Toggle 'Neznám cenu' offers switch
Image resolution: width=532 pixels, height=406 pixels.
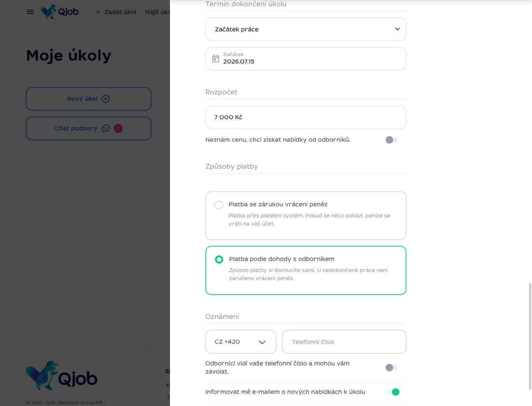(x=392, y=140)
